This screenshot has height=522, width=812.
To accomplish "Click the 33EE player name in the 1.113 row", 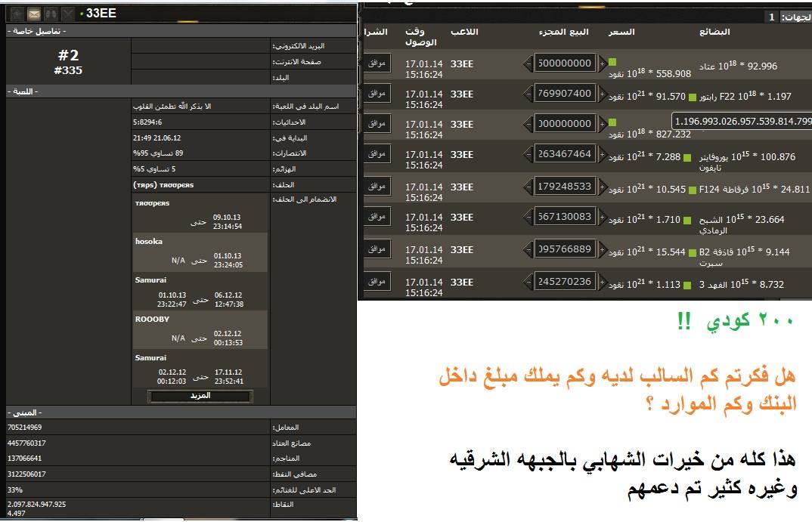I will point(462,283).
